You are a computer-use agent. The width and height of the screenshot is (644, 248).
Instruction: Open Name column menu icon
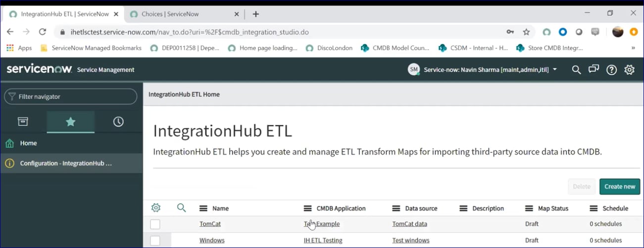(203, 208)
